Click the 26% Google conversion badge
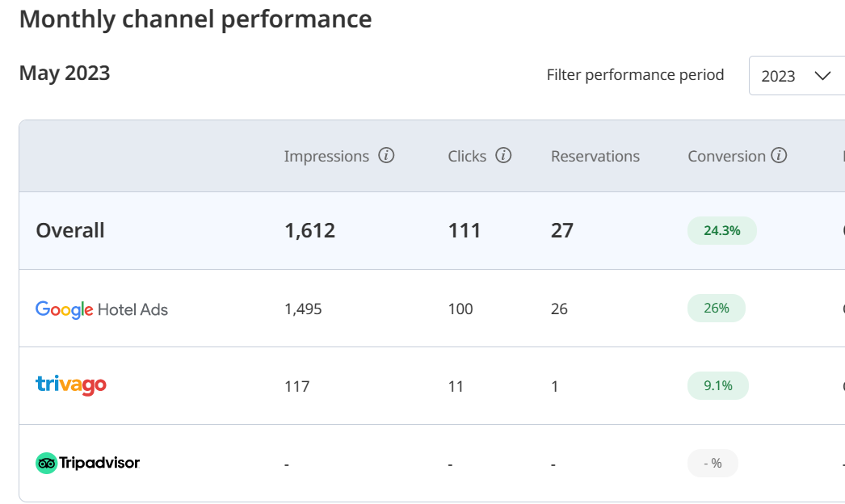Screen dimensions: 845x504 (x=716, y=308)
